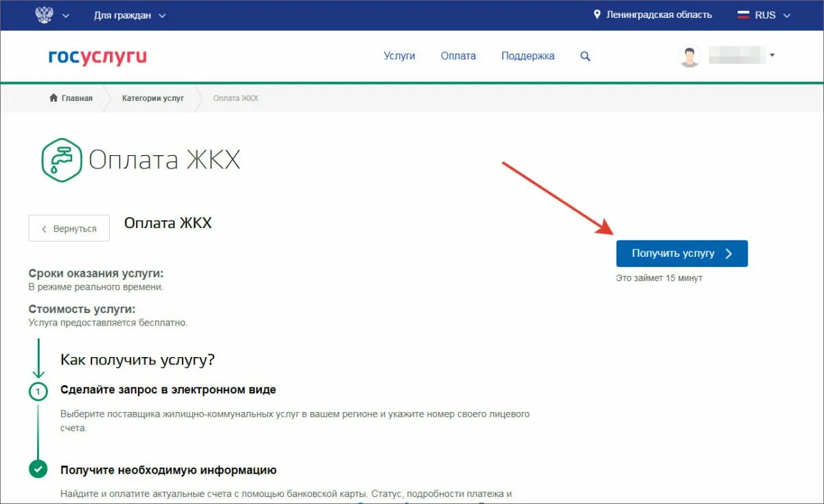Go to Категории услуг breadcrumb
Screen dimensions: 824x504
(153, 98)
